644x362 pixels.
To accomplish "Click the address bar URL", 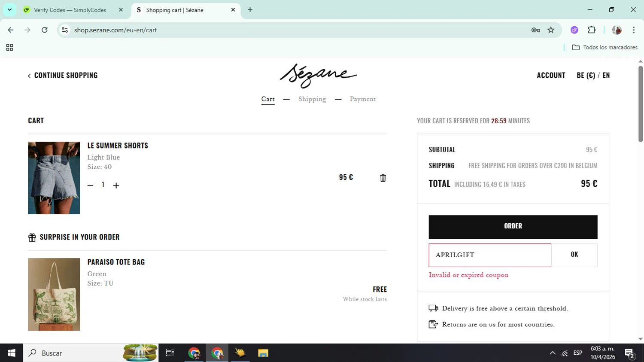I will [x=115, y=30].
